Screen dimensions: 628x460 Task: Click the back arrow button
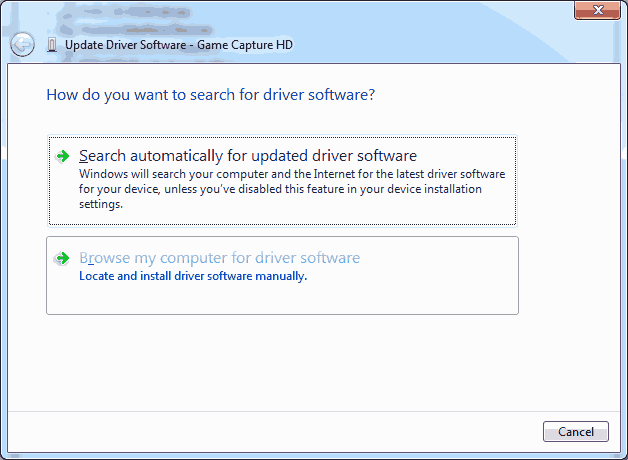pos(22,44)
